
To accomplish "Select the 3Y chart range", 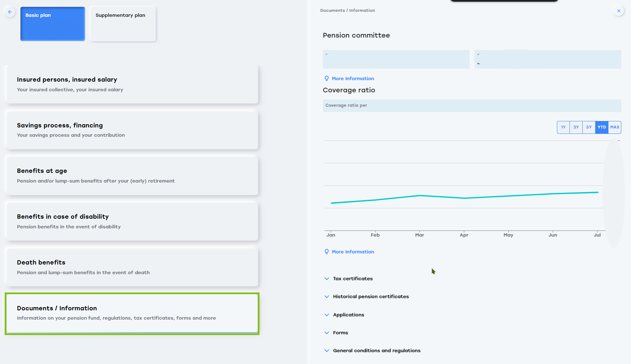I will pos(576,127).
